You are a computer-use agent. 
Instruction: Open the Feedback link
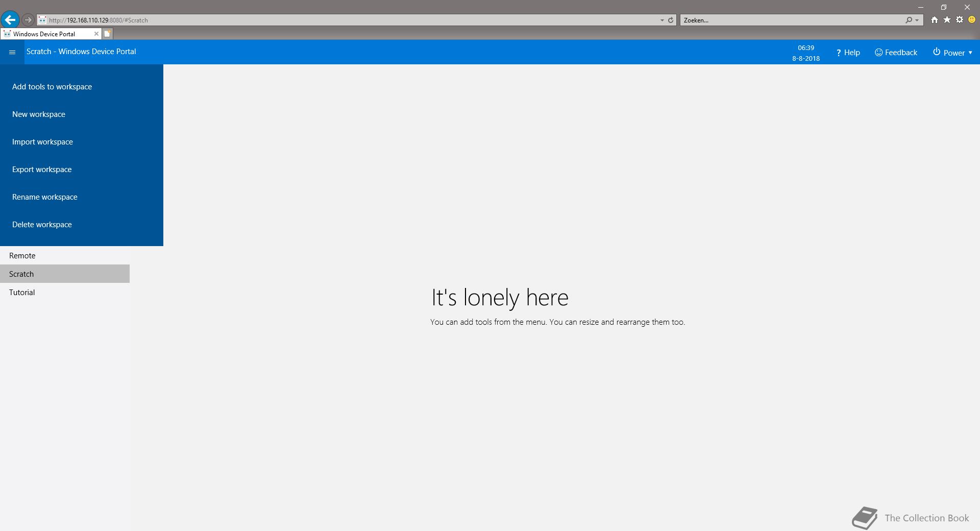click(x=896, y=53)
